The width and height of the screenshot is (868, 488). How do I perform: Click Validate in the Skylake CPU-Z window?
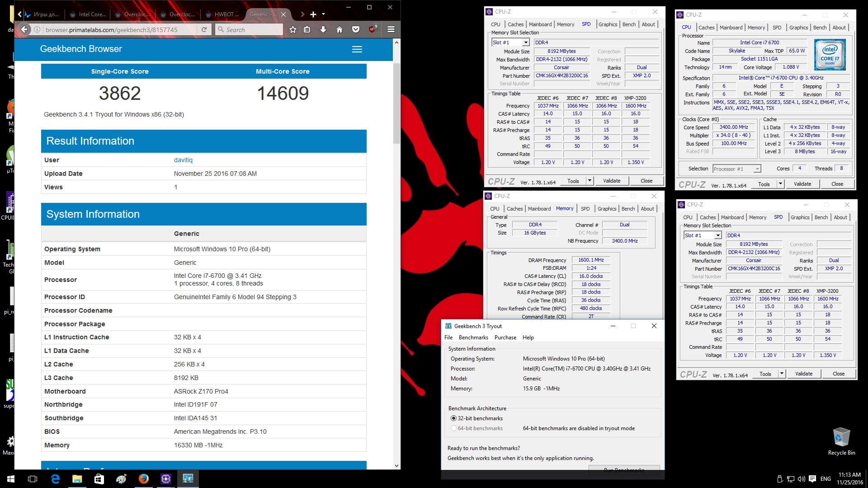pyautogui.click(x=802, y=184)
